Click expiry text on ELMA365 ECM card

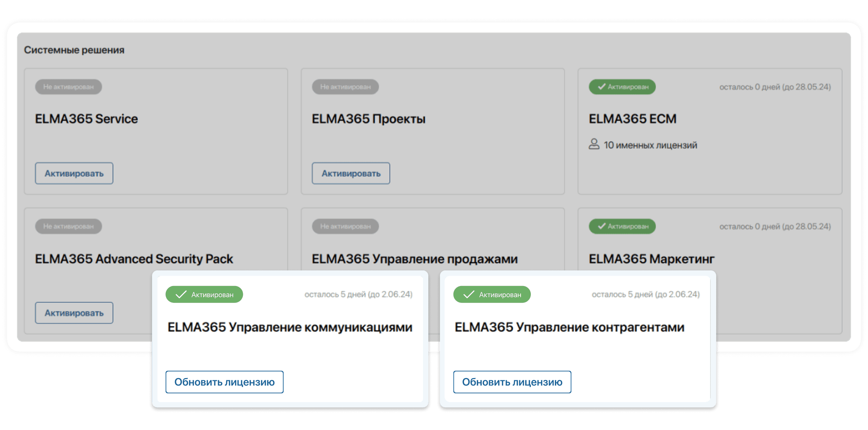tap(775, 87)
